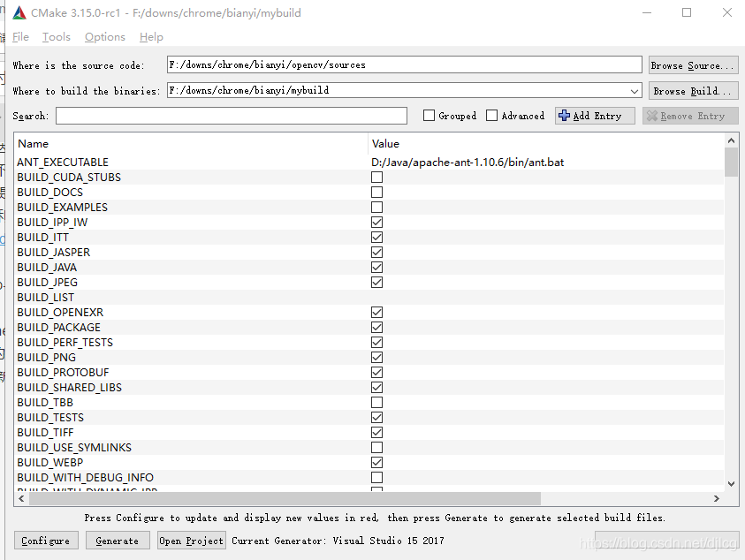Select the BUILD_EXAMPLES entry name

(63, 207)
